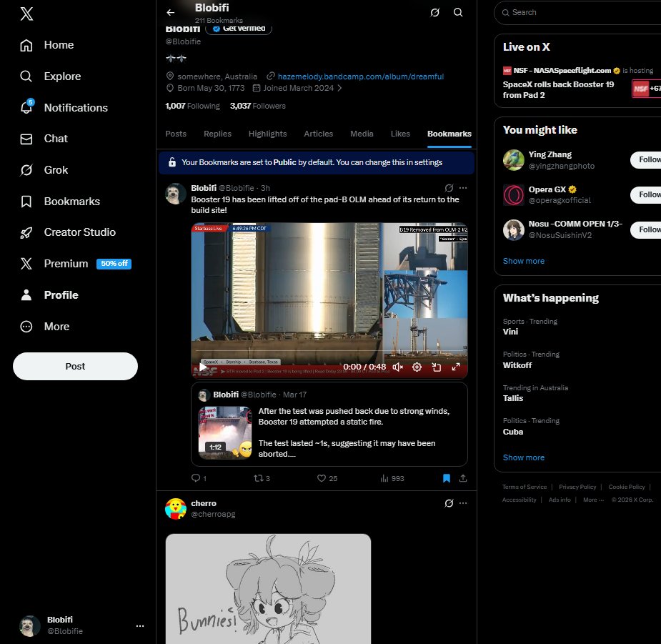Open 3,037 Followers list
Image resolution: width=661 pixels, height=644 pixels.
pyautogui.click(x=258, y=106)
